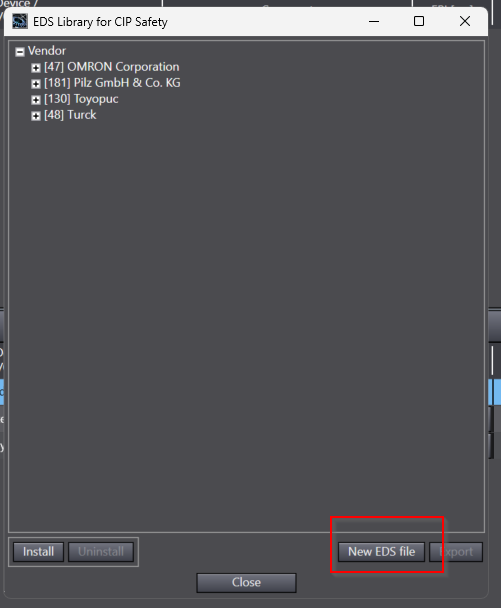This screenshot has width=501, height=608.
Task: Click the EDS Library app icon in title bar
Action: tap(20, 21)
